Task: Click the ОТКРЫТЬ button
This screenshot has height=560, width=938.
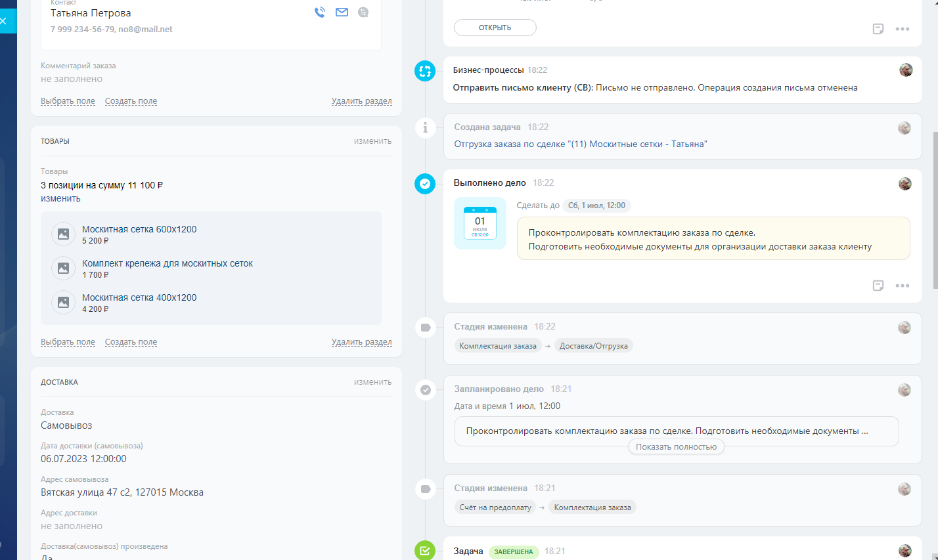Action: click(x=495, y=28)
